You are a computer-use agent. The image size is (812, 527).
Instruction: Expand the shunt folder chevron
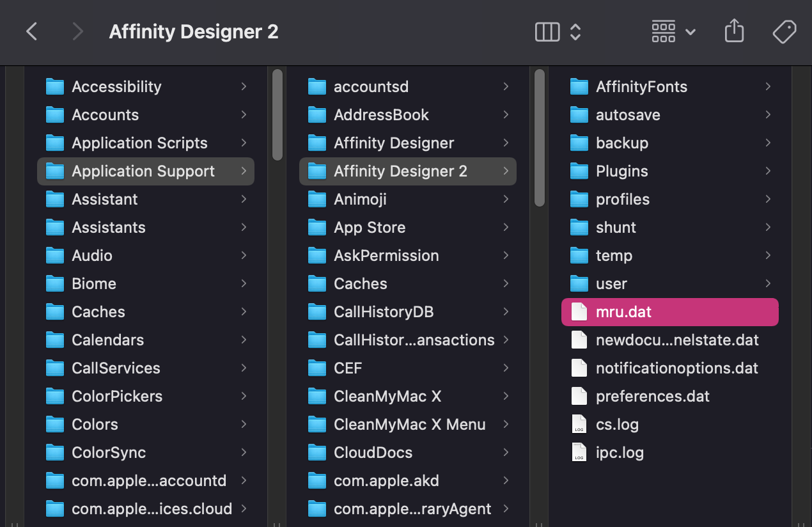click(x=768, y=227)
